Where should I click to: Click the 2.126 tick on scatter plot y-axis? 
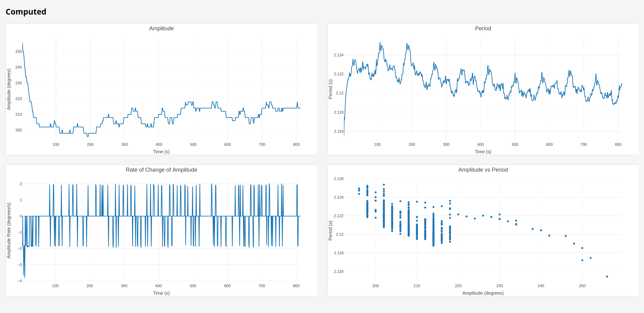tap(339, 179)
